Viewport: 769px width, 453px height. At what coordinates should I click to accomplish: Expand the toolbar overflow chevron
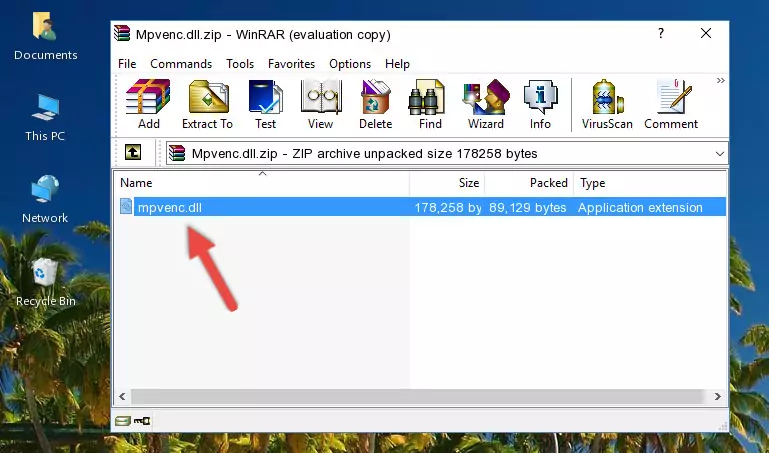click(720, 81)
